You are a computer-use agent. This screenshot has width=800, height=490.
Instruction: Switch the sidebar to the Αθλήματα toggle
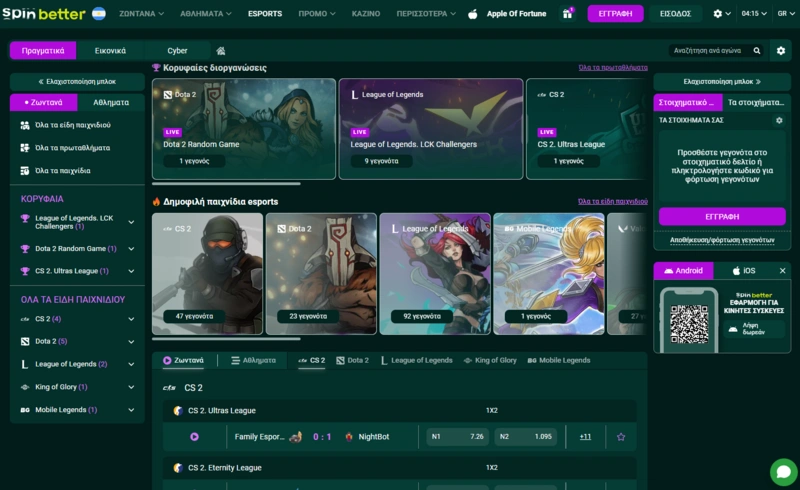(x=111, y=102)
